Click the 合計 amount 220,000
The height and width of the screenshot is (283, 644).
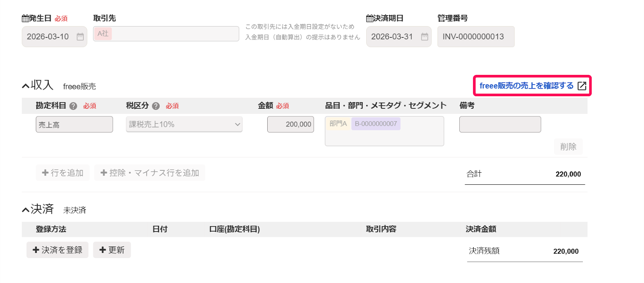point(568,174)
